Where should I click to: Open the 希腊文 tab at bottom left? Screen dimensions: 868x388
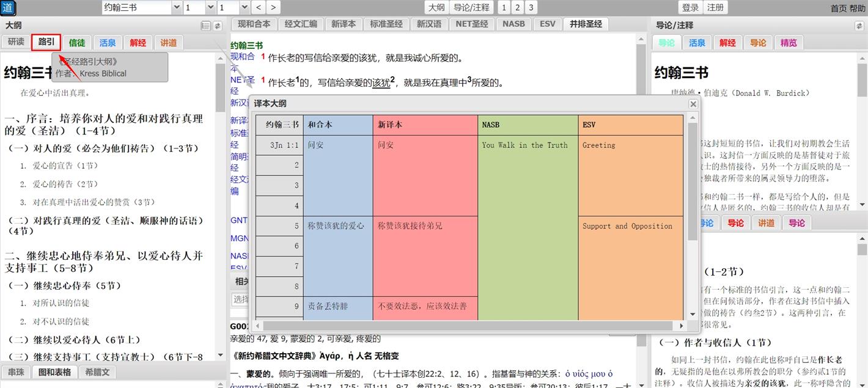click(x=97, y=372)
